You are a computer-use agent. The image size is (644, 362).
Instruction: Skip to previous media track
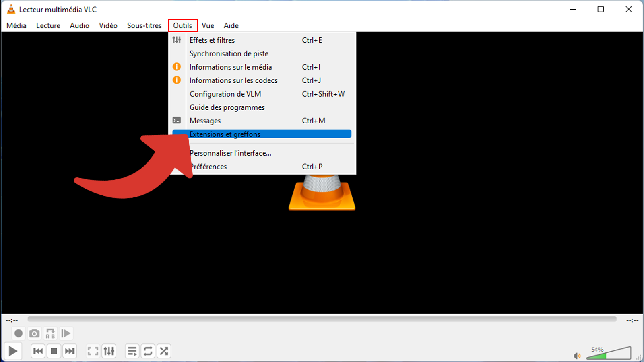tap(38, 351)
